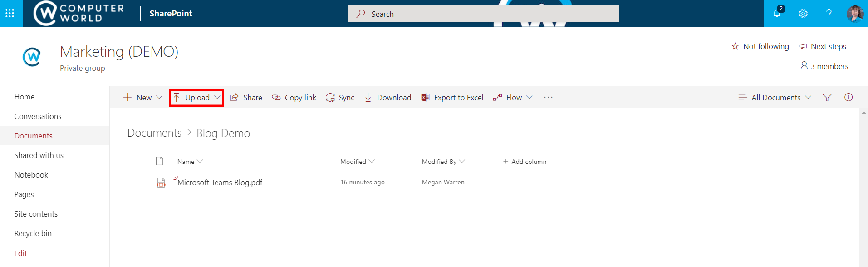The height and width of the screenshot is (267, 868).
Task: Click the Marketing site logo icon
Action: [x=32, y=57]
